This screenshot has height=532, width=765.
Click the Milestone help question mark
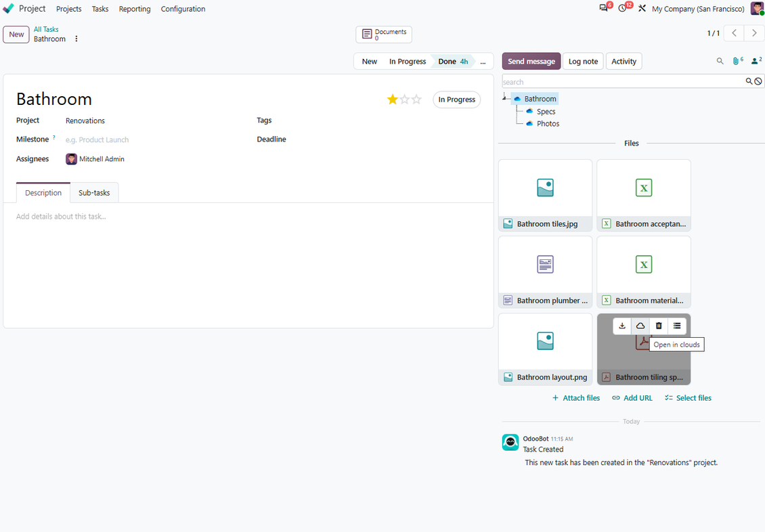pos(53,137)
